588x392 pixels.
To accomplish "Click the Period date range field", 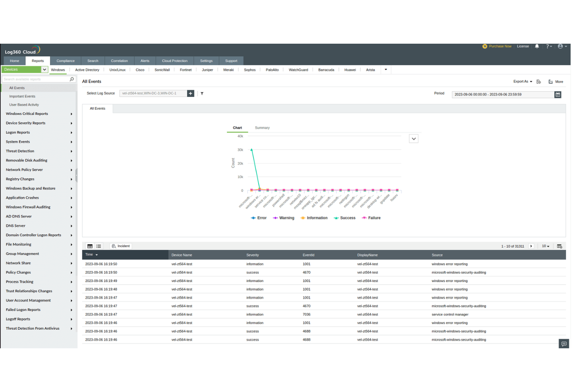I will tap(503, 95).
